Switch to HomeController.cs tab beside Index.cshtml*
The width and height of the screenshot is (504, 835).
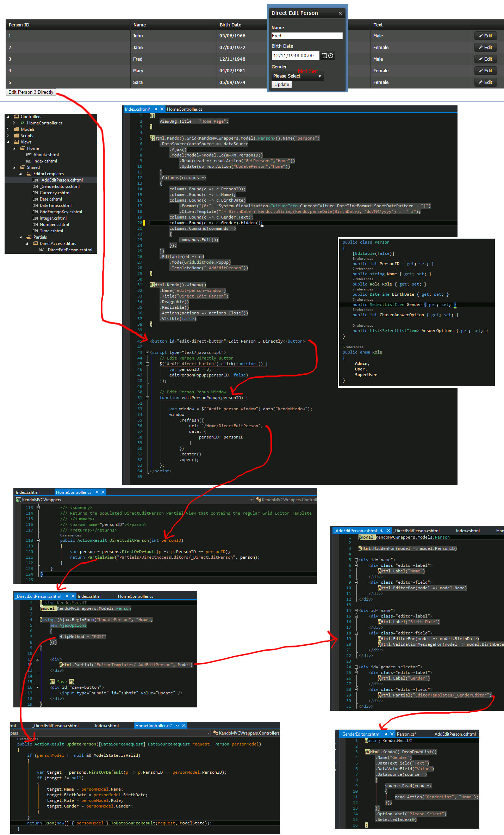[x=185, y=109]
